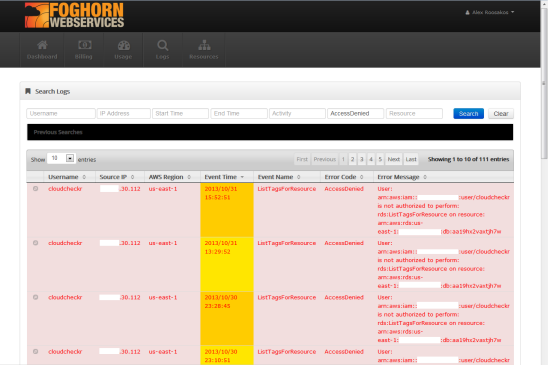Image resolution: width=550 pixels, height=365 pixels.
Task: Select the radio for the 23:10:51 row
Action: pos(35,352)
